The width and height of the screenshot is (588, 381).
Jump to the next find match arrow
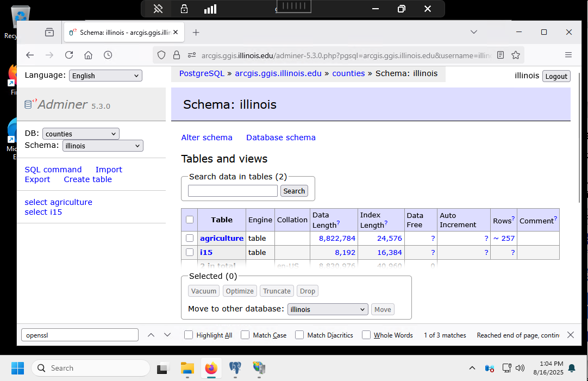point(167,335)
